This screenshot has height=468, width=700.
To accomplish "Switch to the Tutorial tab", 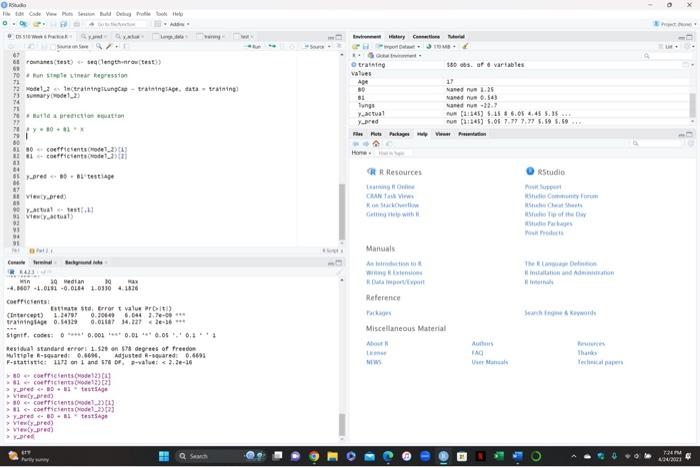I will pyautogui.click(x=456, y=37).
